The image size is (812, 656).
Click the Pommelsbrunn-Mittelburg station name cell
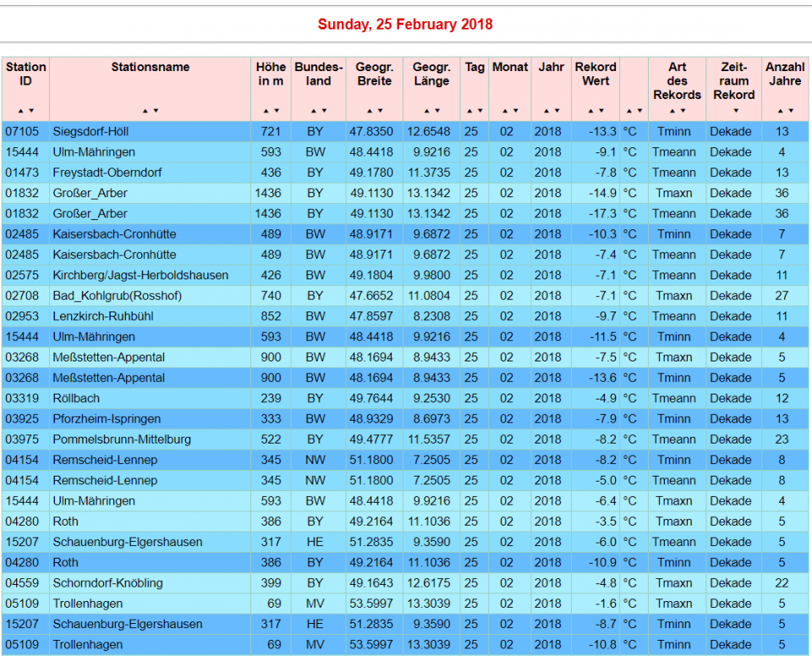pyautogui.click(x=122, y=439)
